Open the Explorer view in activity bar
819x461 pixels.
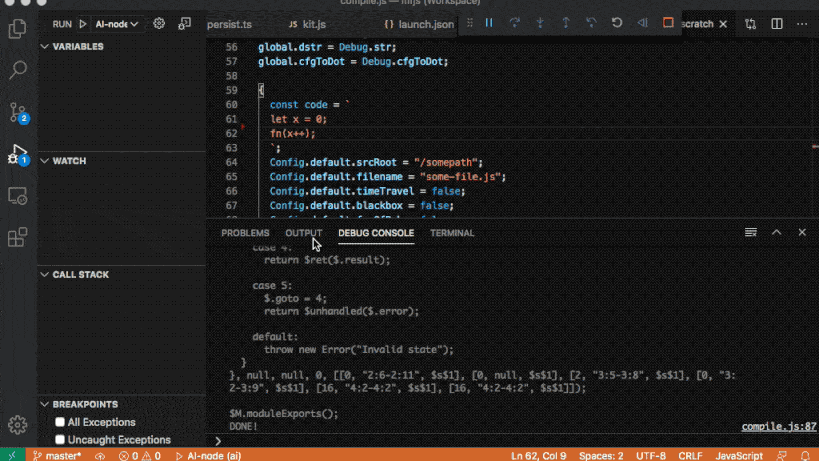(x=17, y=29)
